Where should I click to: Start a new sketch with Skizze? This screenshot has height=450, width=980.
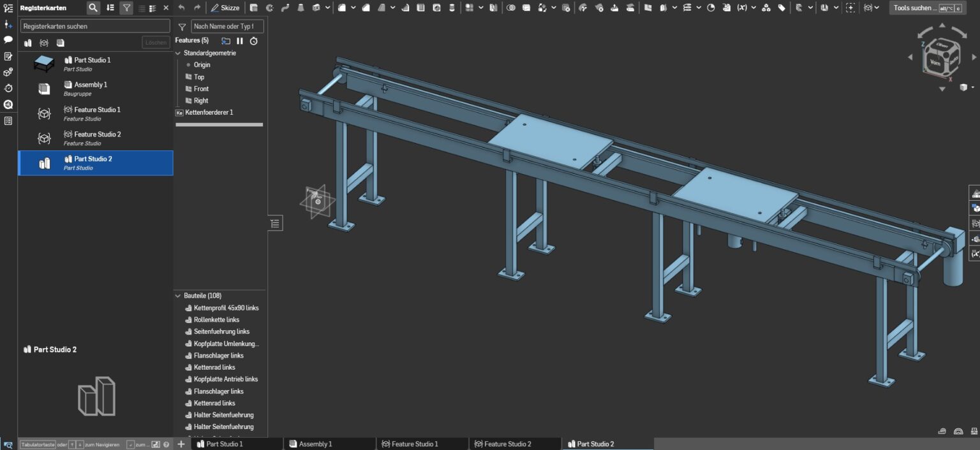tap(225, 8)
